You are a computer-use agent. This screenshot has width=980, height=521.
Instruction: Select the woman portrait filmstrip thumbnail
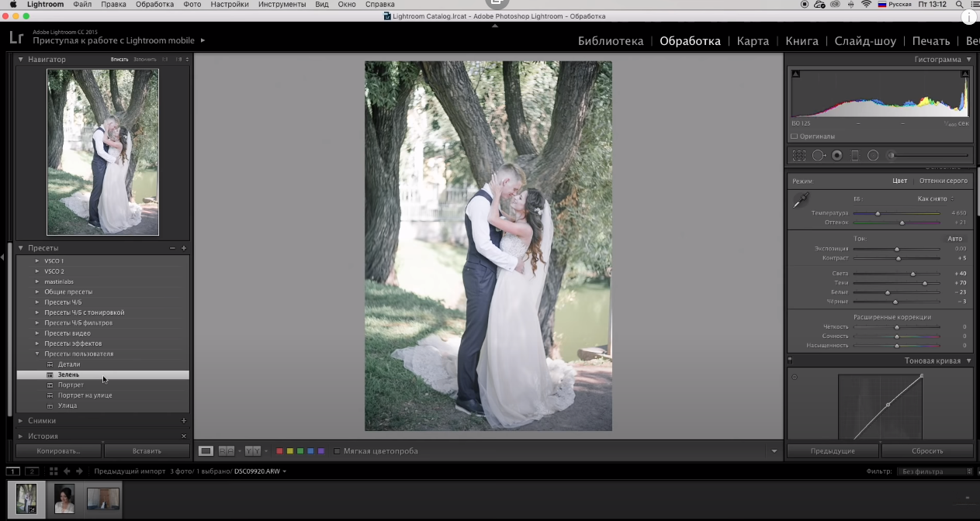point(64,499)
